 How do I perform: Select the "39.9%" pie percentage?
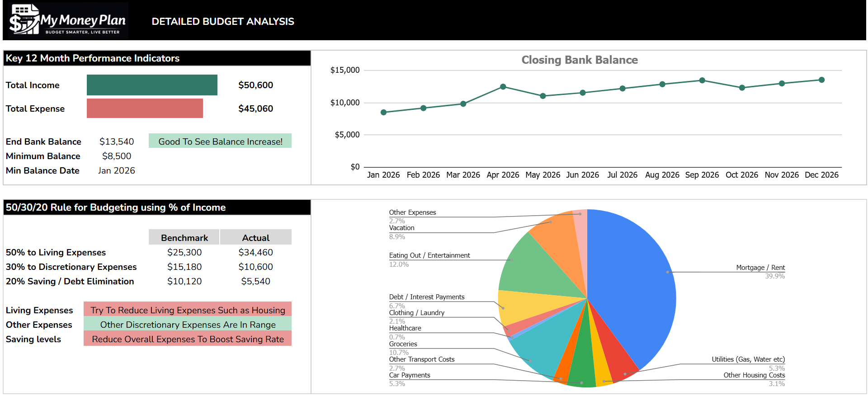click(775, 276)
